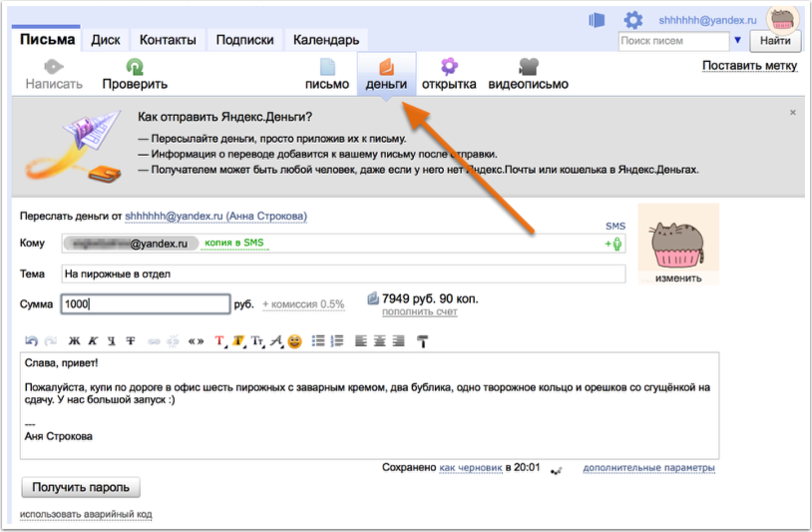Toggle strikethrough formatting
Viewport: 812px width, 532px height.
coord(131,340)
